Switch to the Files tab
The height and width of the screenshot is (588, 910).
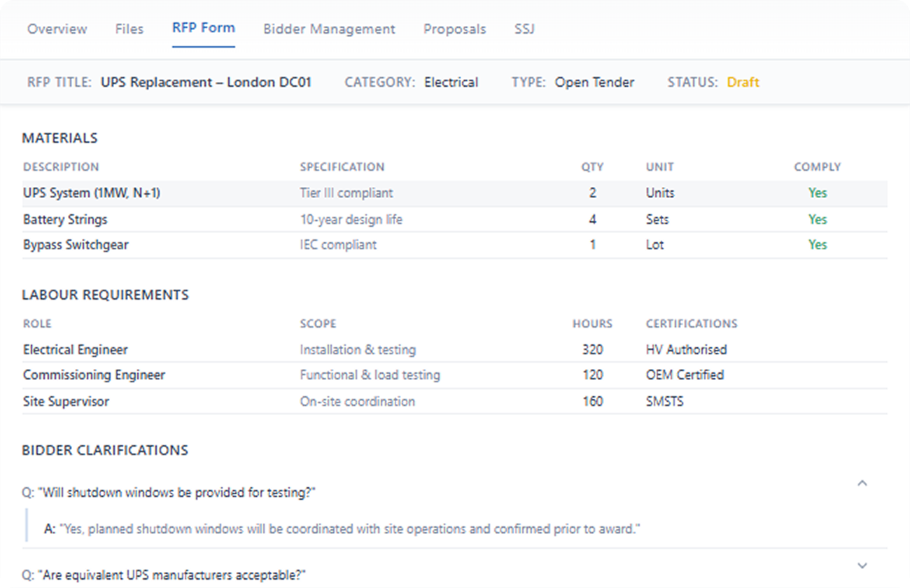click(x=129, y=29)
